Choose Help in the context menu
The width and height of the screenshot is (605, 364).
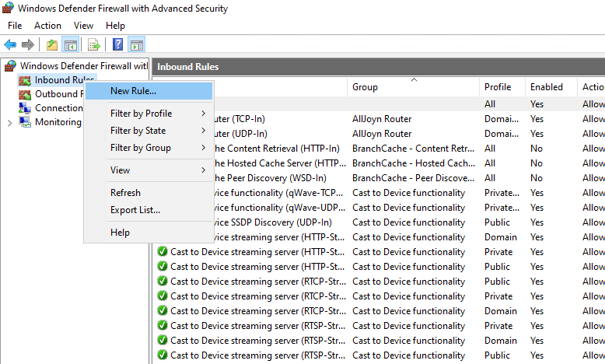tap(149, 233)
